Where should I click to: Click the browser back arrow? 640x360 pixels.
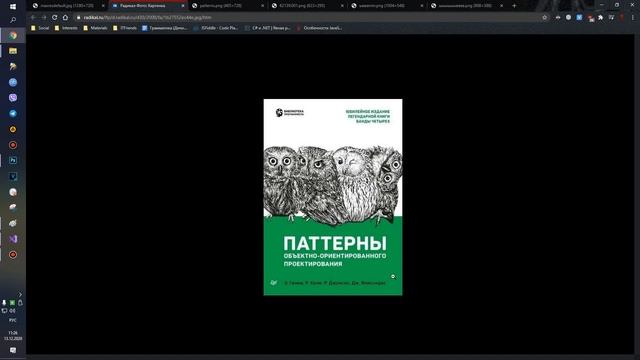(33, 18)
